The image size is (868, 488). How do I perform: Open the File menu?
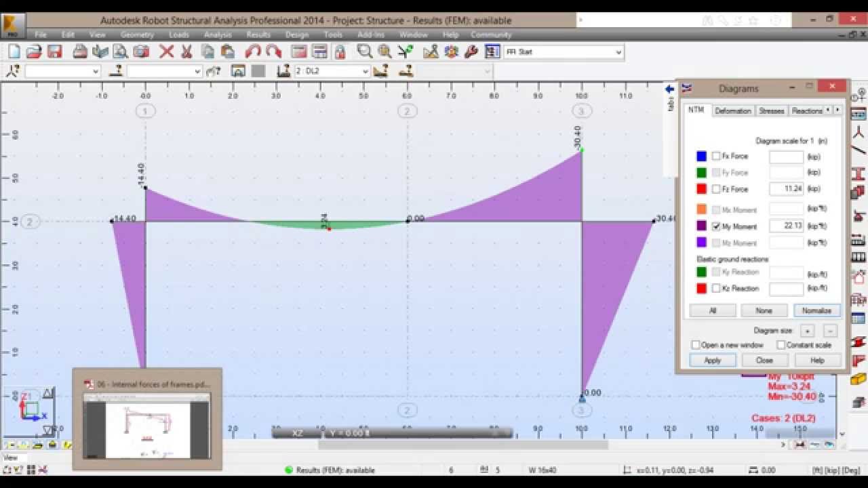click(x=41, y=35)
